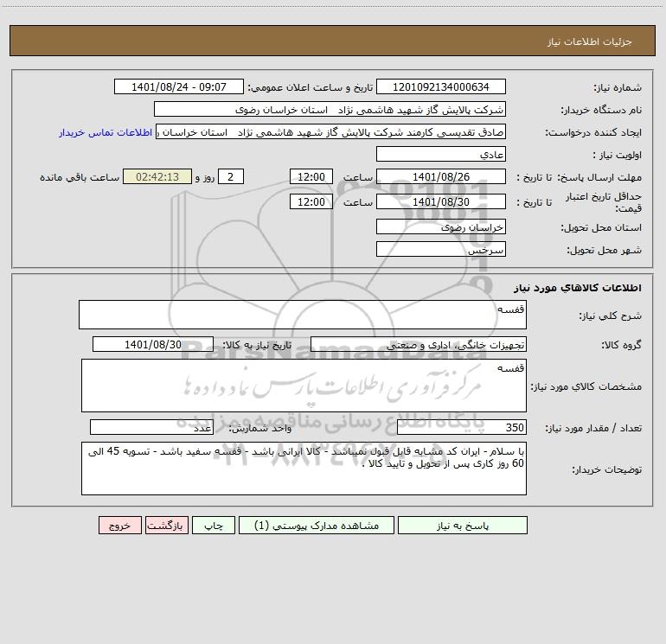Click the price validity time 12:00 field

311,201
